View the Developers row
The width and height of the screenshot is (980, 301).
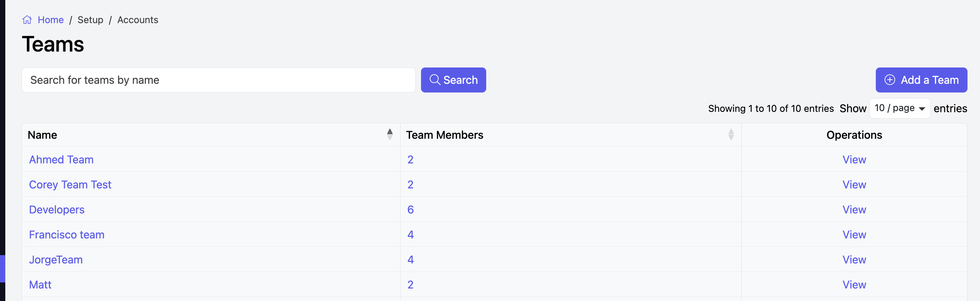coord(854,210)
